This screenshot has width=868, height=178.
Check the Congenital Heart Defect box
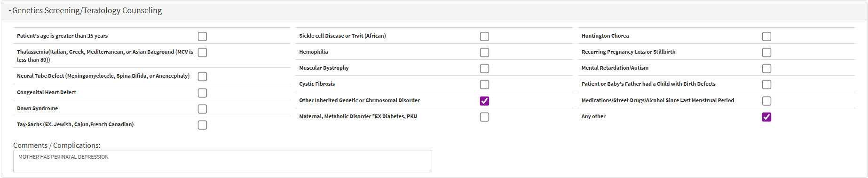click(202, 93)
